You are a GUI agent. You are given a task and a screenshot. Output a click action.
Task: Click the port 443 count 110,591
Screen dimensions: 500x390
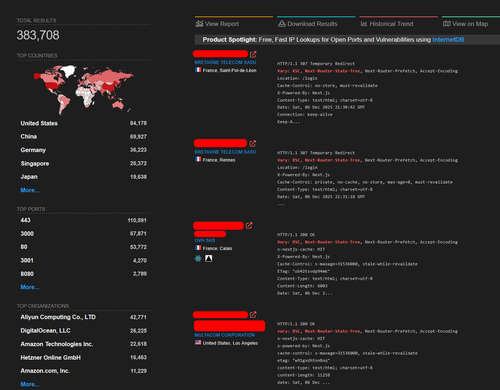coord(137,220)
